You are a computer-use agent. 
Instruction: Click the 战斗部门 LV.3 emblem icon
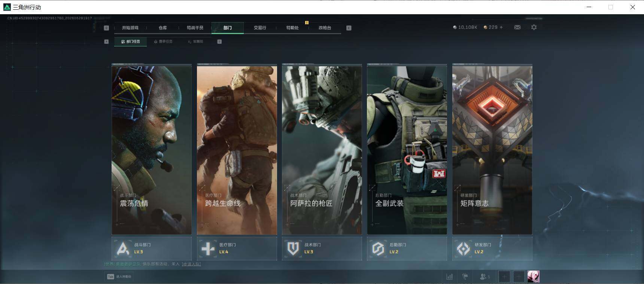123,248
